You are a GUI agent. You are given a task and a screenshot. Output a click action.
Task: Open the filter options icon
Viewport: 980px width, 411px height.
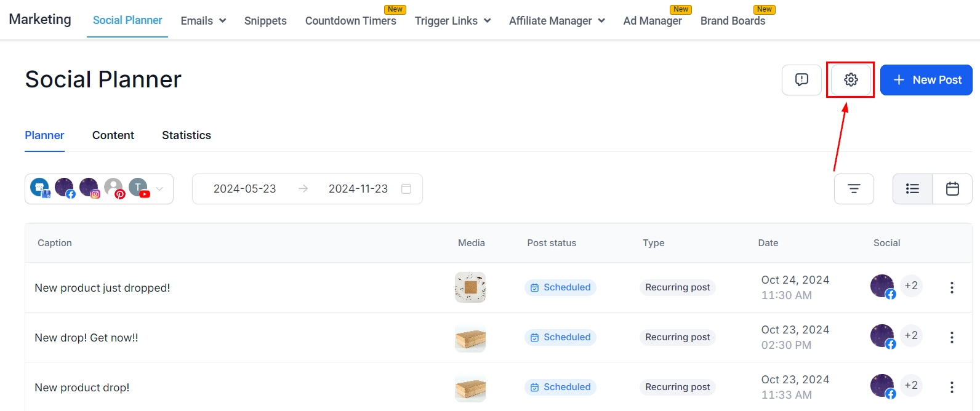(x=854, y=189)
